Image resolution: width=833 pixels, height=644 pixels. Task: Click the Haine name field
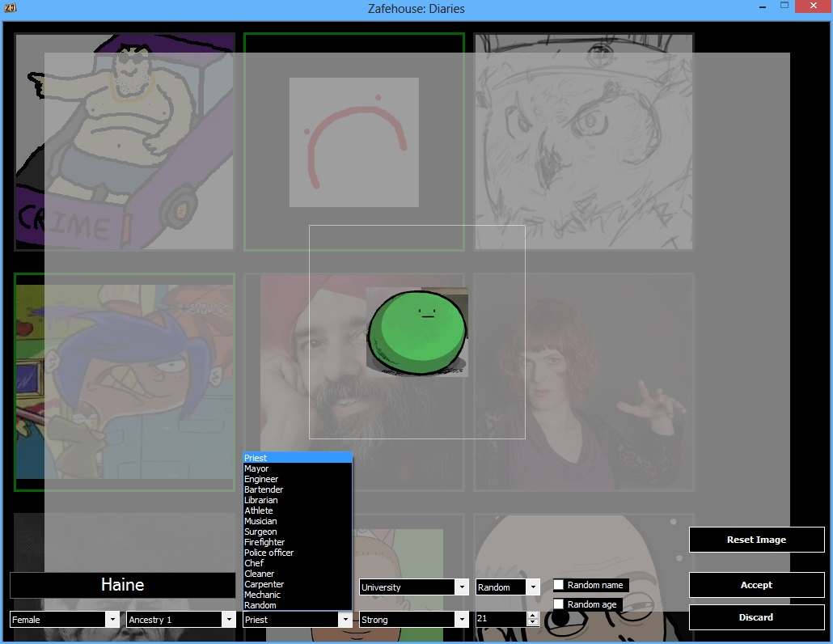pyautogui.click(x=123, y=585)
